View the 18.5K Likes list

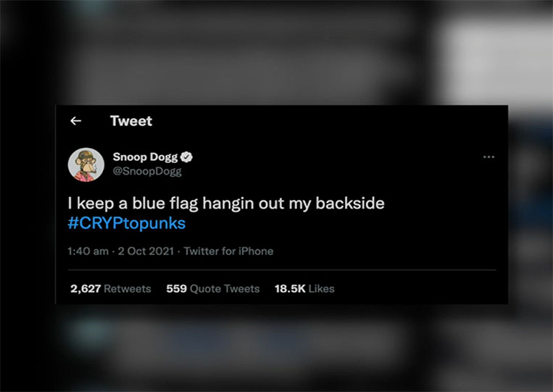[x=304, y=288]
